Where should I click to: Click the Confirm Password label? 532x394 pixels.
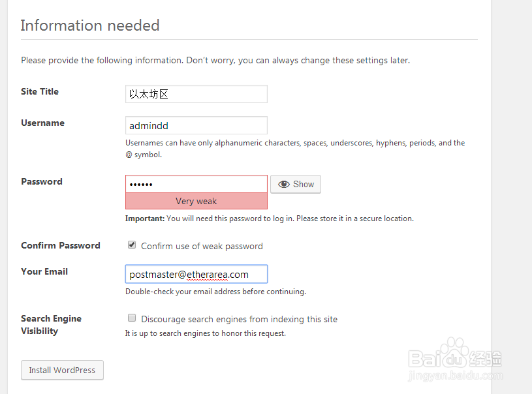(x=61, y=246)
